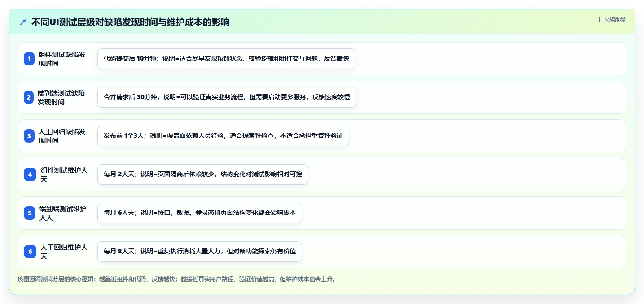The image size is (644, 304).
Task: Select number badge 1 for 组件测试缺陷发现时间
Action: point(29,59)
